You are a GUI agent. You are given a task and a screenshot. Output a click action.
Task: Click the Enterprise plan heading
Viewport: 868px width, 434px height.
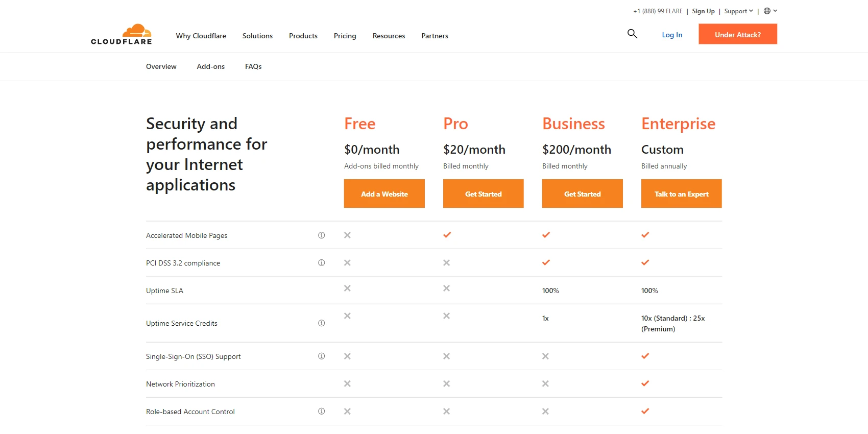pyautogui.click(x=679, y=124)
